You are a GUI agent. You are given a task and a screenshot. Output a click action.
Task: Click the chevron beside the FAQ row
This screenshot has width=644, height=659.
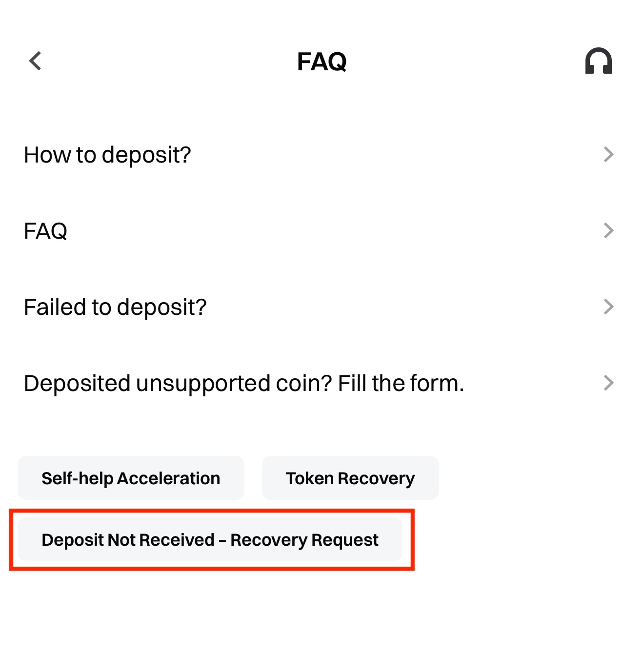click(x=608, y=230)
